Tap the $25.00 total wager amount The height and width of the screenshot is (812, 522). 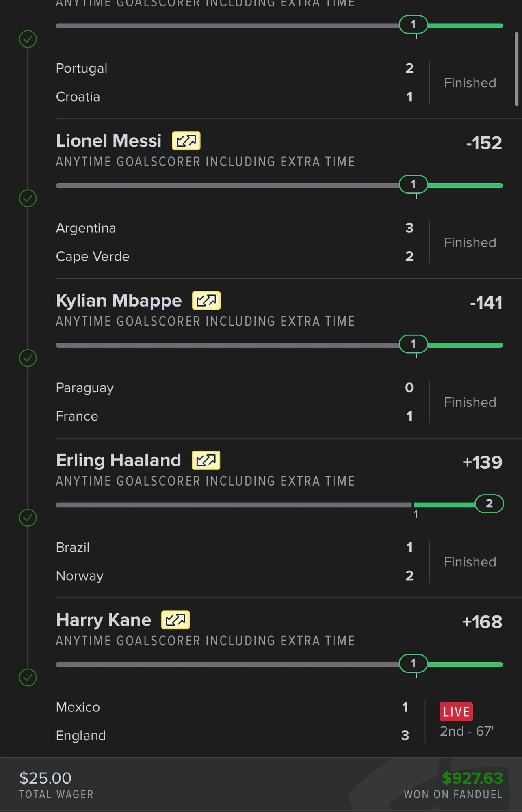point(45,778)
